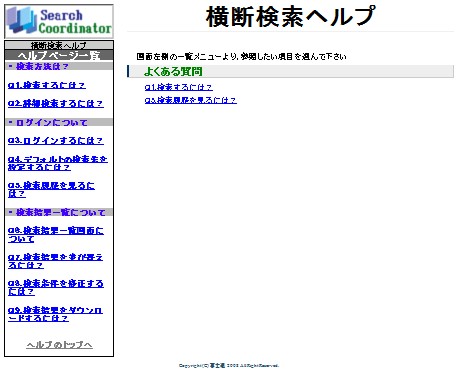
Task: Open Q2.詳細検索するには? help link
Action: (x=56, y=104)
